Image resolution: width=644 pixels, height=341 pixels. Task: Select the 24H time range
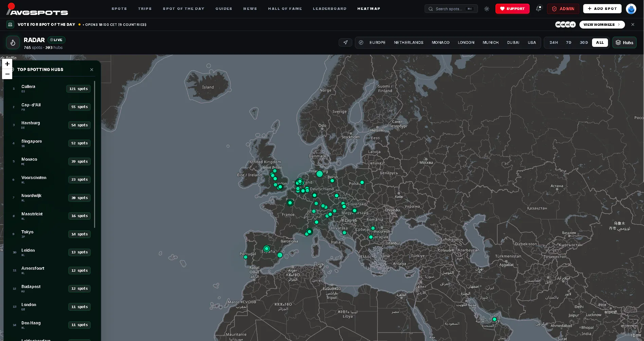point(554,42)
